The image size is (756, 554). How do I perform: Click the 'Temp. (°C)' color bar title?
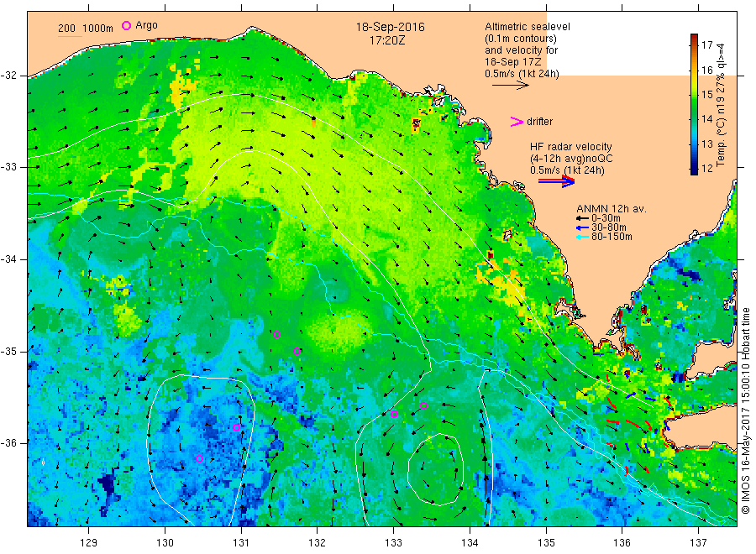pos(721,141)
